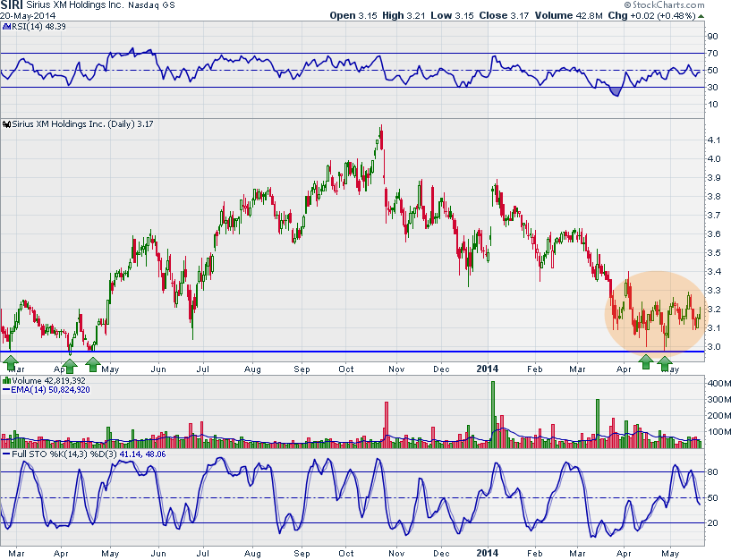Click the date '20-May-2014'
731x560 pixels.
tap(28, 15)
